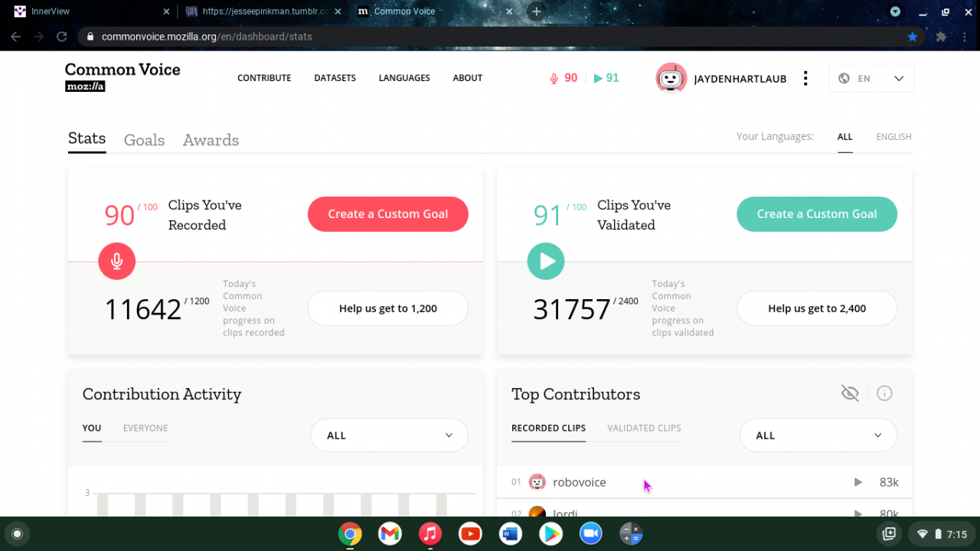The width and height of the screenshot is (980, 551).
Task: Click the red microphone count 90 in header
Action: coord(563,78)
